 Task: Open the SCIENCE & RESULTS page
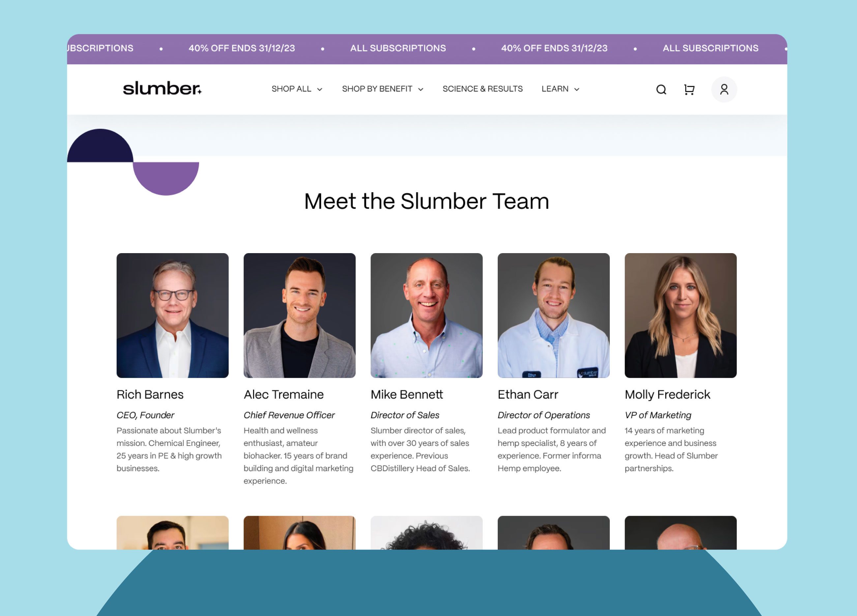click(483, 89)
